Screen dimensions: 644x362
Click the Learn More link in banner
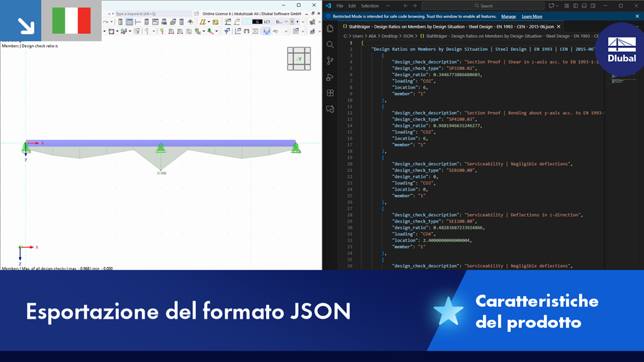tap(532, 16)
